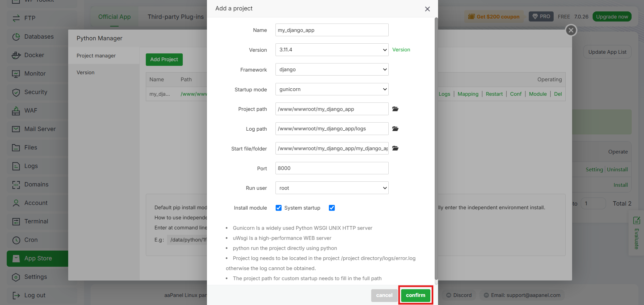This screenshot has height=305, width=644.
Task: Open the Security shield icon
Action: [x=16, y=92]
